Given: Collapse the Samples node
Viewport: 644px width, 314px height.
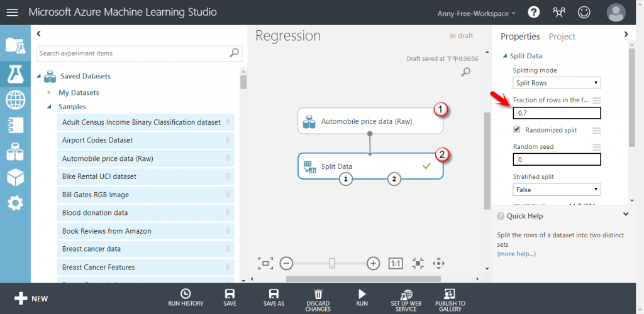Looking at the screenshot, I should [x=49, y=107].
